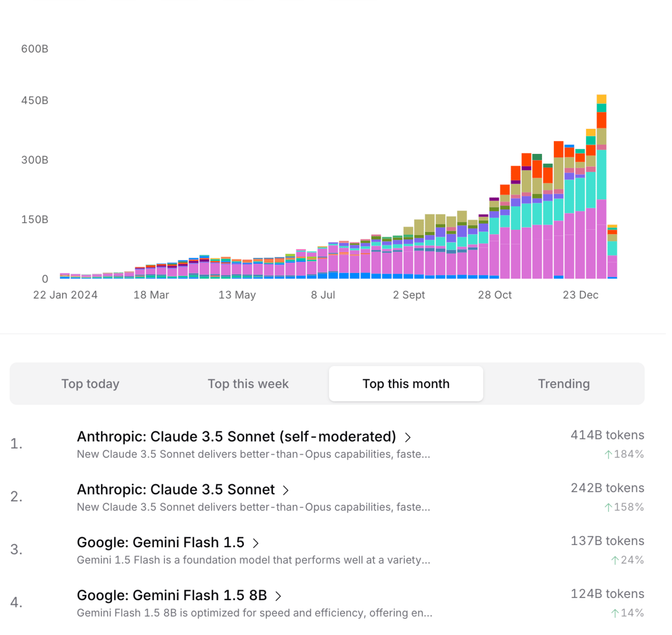Switch to Top this week tab
The height and width of the screenshot is (635, 672).
click(248, 384)
